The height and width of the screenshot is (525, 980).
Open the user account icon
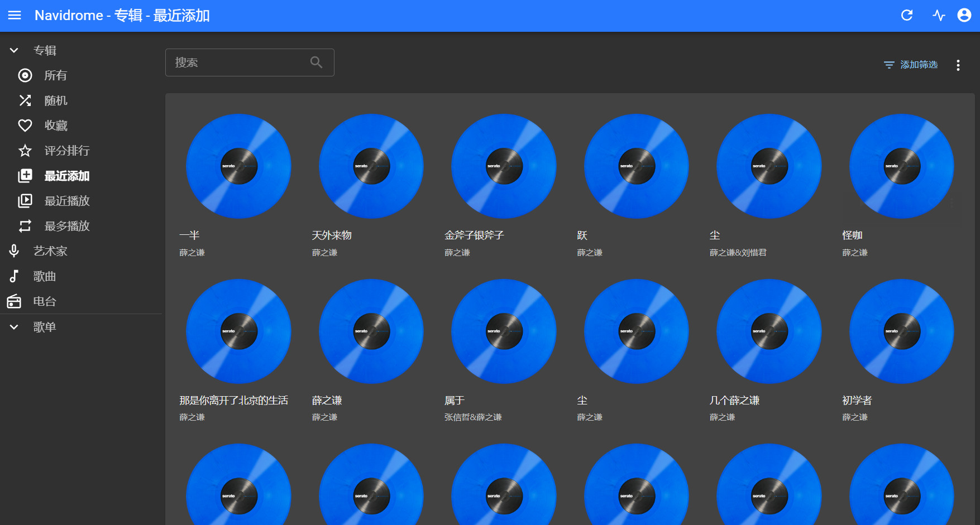pyautogui.click(x=964, y=16)
